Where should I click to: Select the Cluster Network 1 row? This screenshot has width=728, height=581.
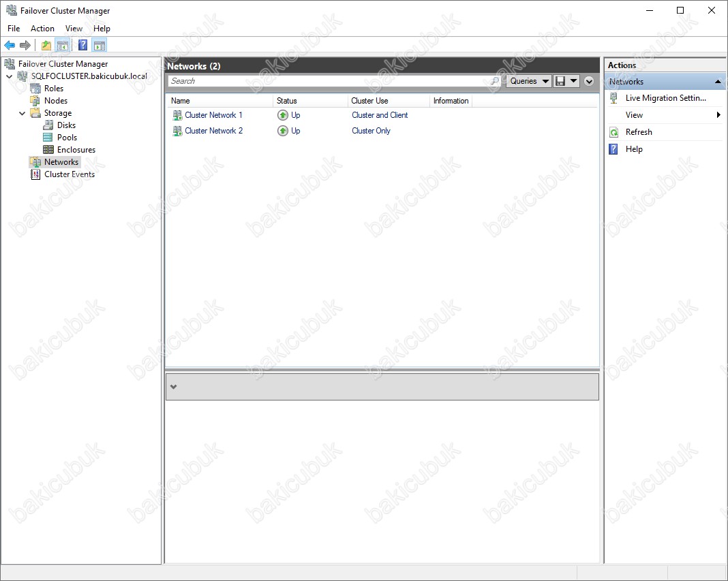click(382, 115)
